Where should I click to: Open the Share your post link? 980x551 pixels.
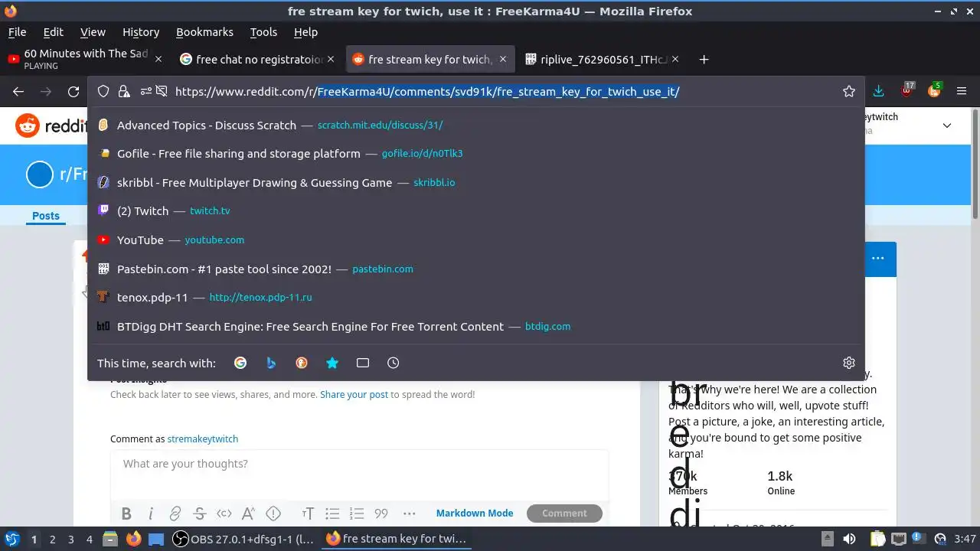[354, 395]
